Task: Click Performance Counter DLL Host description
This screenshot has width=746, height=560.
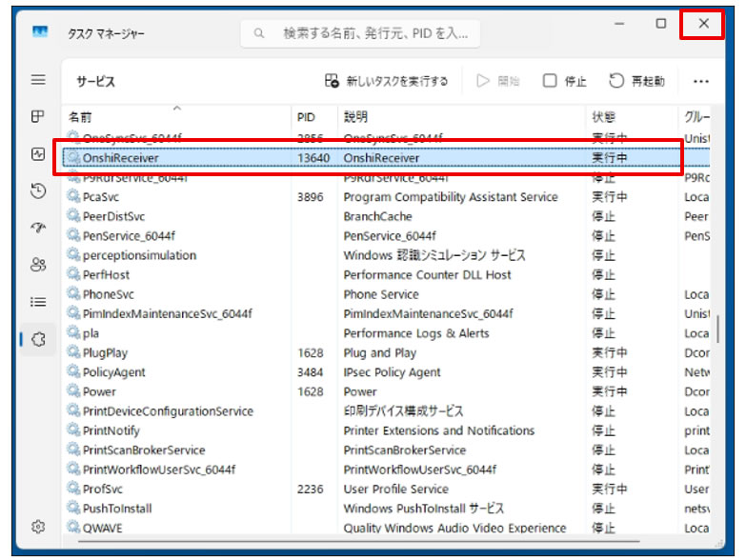Action: (427, 275)
